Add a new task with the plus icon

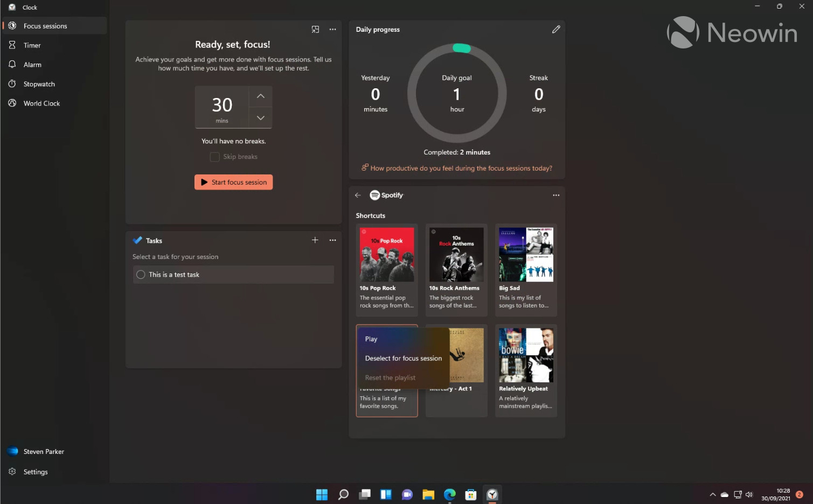[315, 240]
